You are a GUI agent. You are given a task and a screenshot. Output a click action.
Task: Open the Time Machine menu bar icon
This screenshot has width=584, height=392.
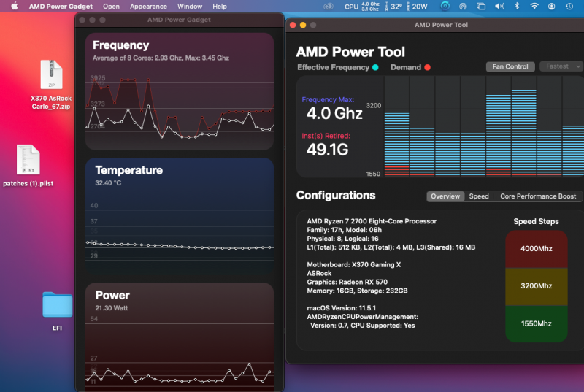pos(569,7)
